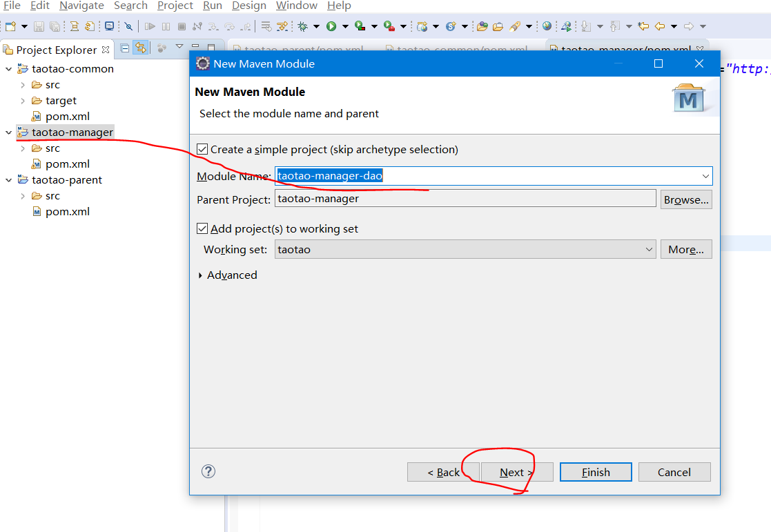
Task: Click the Back navigation yellow arrow
Action: tap(660, 26)
